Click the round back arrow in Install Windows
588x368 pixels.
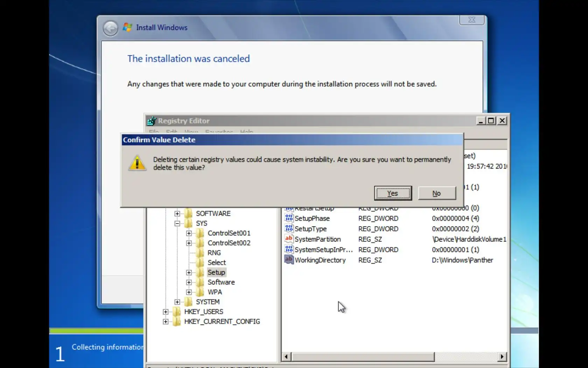111,28
